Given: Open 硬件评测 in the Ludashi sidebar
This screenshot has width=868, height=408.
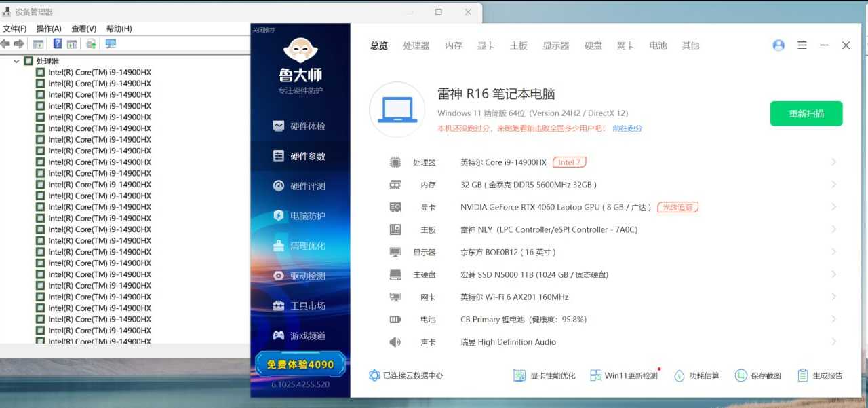Looking at the screenshot, I should coord(300,186).
